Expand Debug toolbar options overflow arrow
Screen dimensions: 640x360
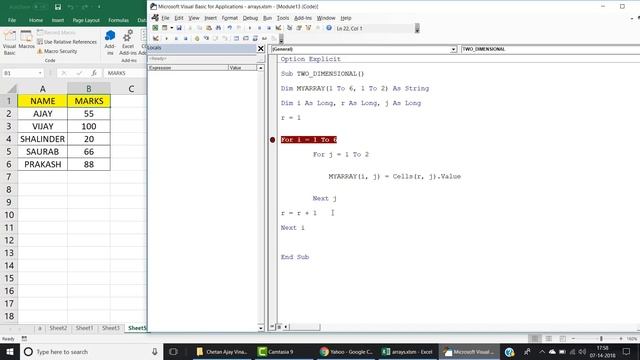pos(281,39)
